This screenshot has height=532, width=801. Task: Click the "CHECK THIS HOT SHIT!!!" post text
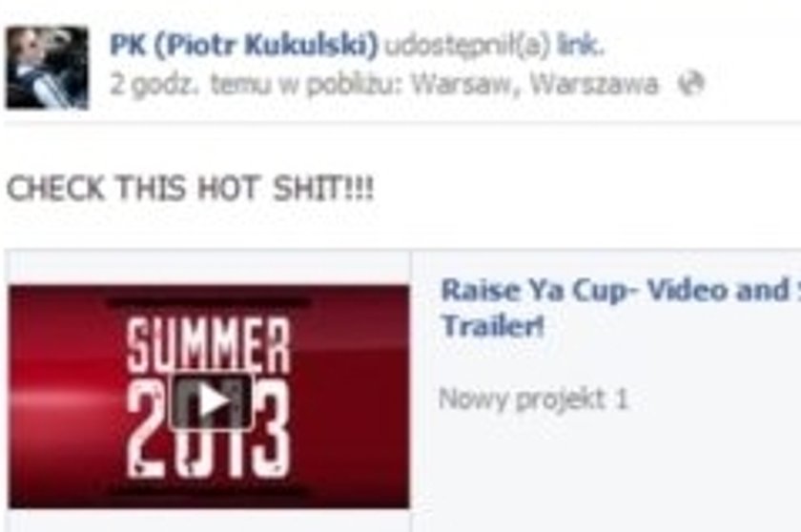[x=190, y=189]
